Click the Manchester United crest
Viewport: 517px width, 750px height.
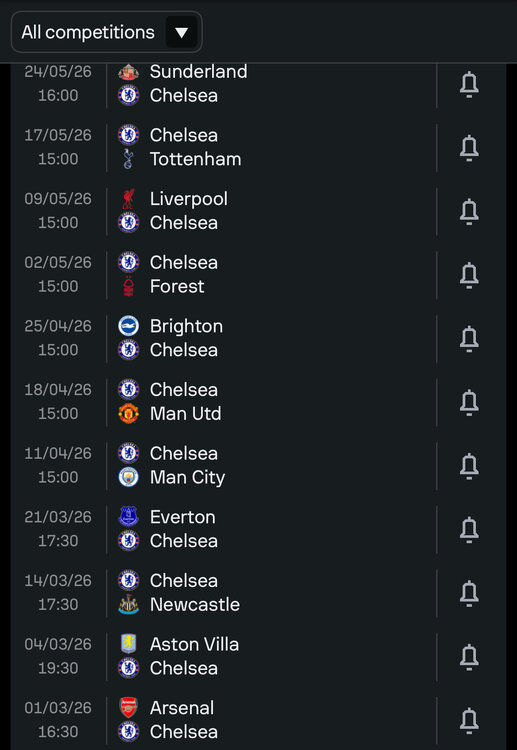128,413
